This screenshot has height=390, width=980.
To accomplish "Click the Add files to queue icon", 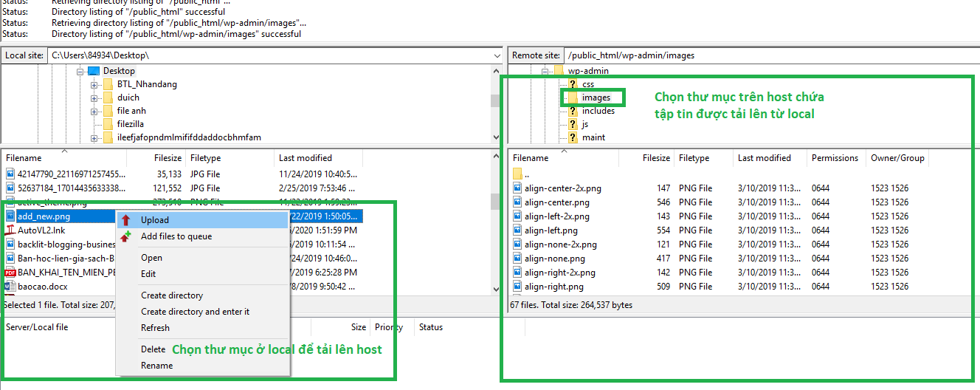I will tap(126, 236).
